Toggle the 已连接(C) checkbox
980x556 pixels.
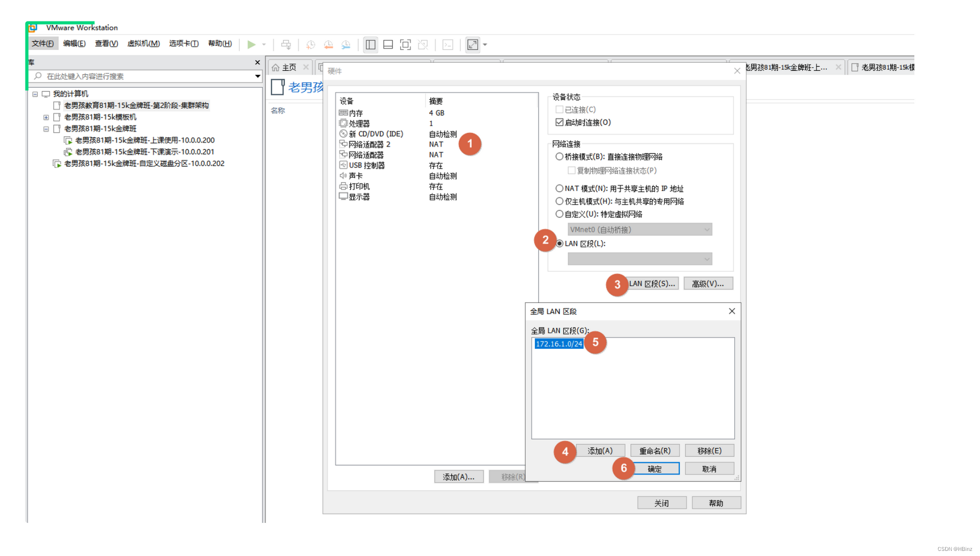pos(559,110)
